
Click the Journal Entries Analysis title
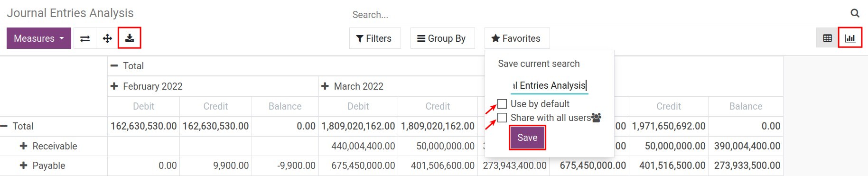coord(70,13)
